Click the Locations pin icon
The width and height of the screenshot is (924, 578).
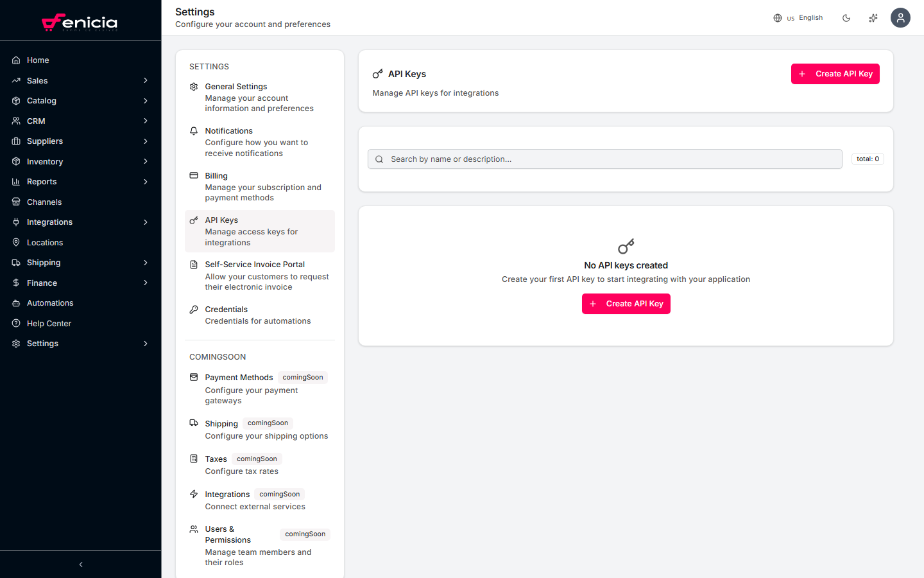pyautogui.click(x=15, y=242)
